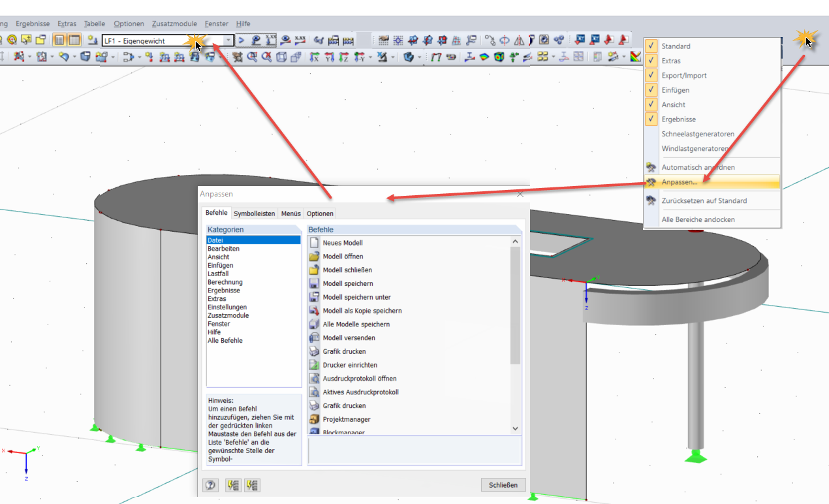Toggle the Export/Import toolbar visibility checkbox

[651, 74]
